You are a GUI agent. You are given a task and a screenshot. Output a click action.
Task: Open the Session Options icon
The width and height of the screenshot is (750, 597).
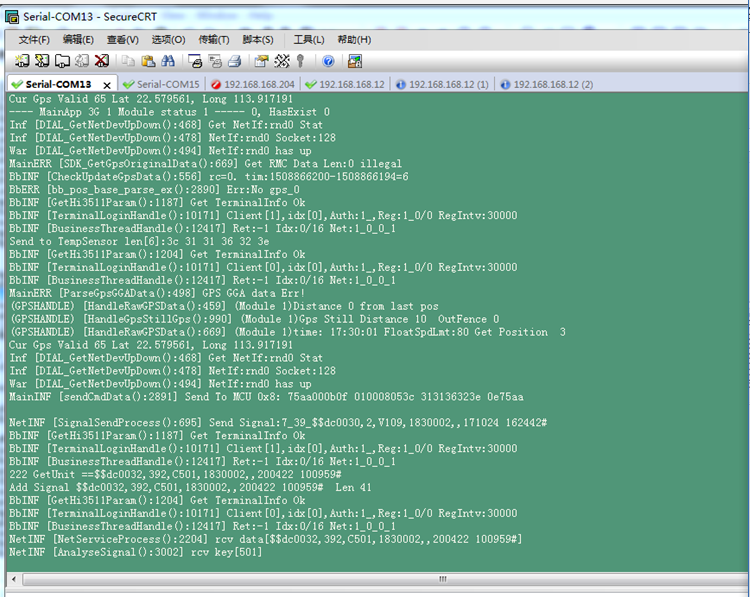click(x=261, y=61)
